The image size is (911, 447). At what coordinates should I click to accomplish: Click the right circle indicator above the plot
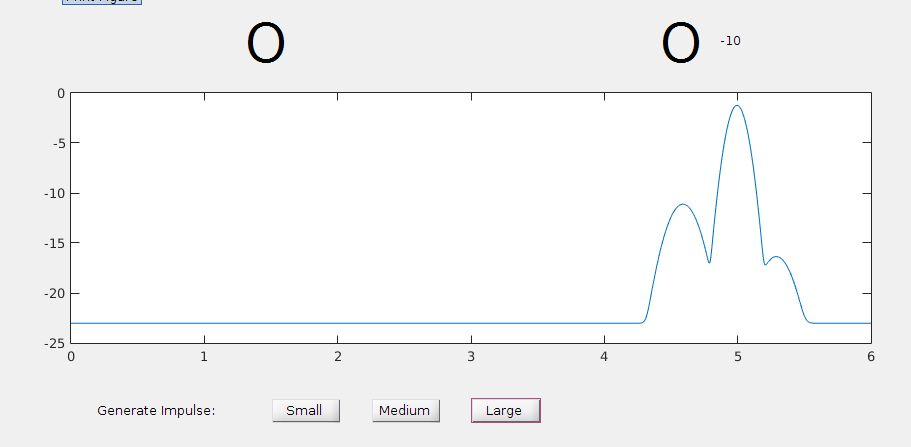(x=680, y=45)
